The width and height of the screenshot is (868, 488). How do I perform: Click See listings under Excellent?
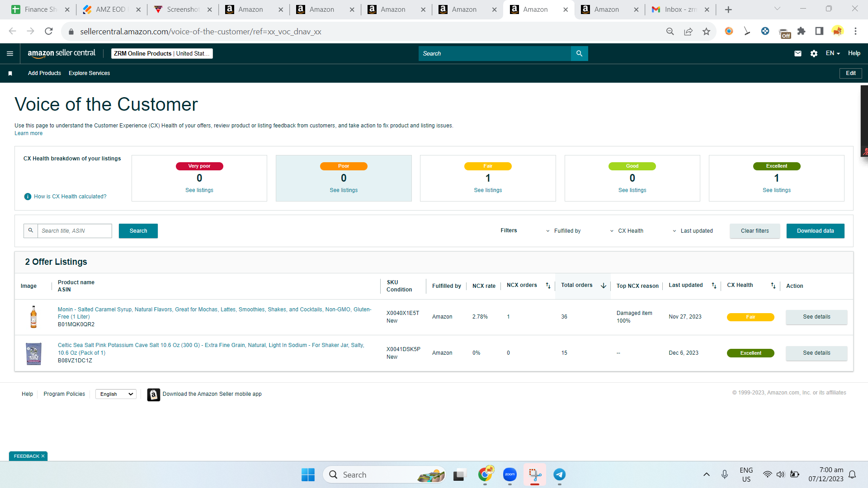pos(777,190)
